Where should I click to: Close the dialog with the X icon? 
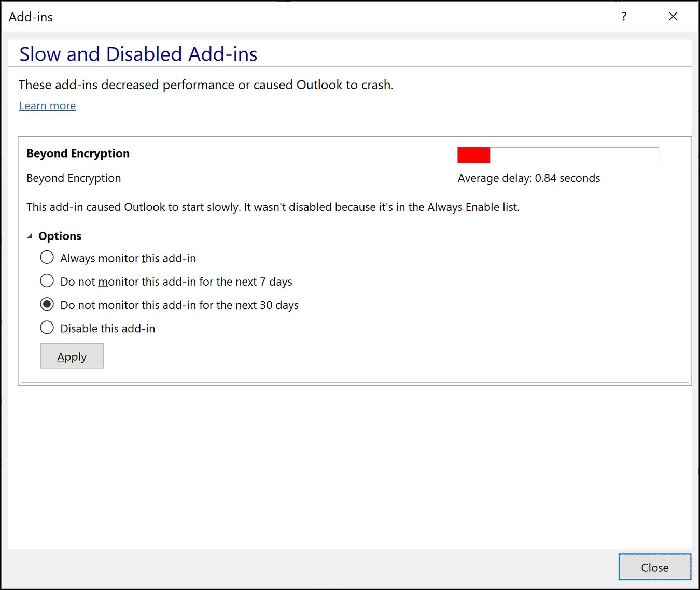[x=673, y=16]
